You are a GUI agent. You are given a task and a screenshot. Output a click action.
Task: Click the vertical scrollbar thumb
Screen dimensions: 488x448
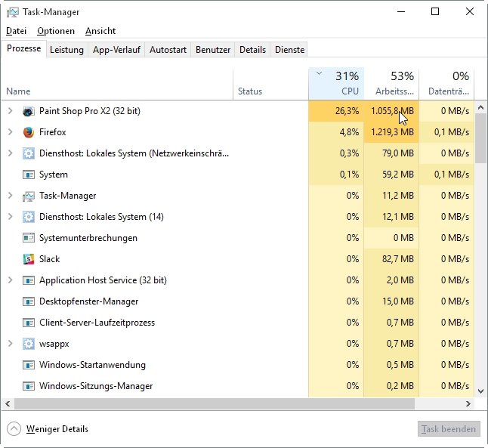[481, 138]
